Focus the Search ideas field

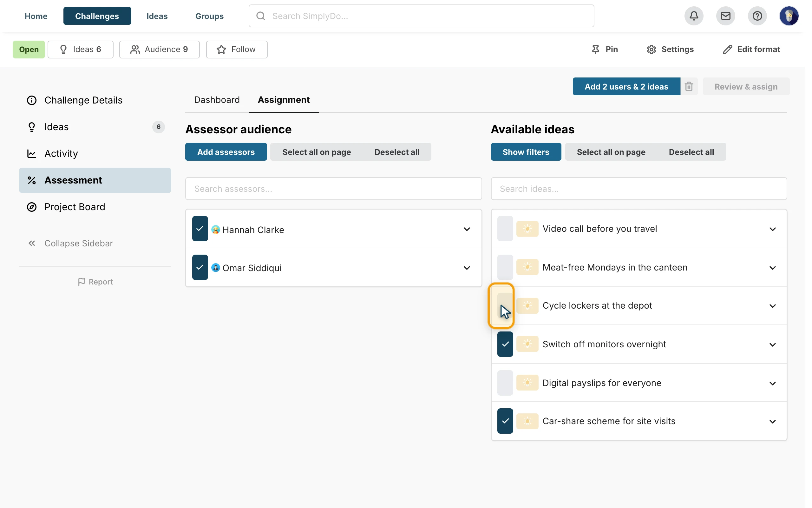click(x=639, y=189)
